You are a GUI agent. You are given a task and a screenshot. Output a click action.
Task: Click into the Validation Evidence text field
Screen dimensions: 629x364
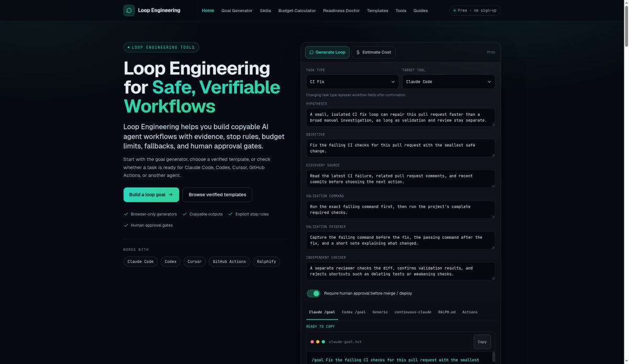pos(400,240)
